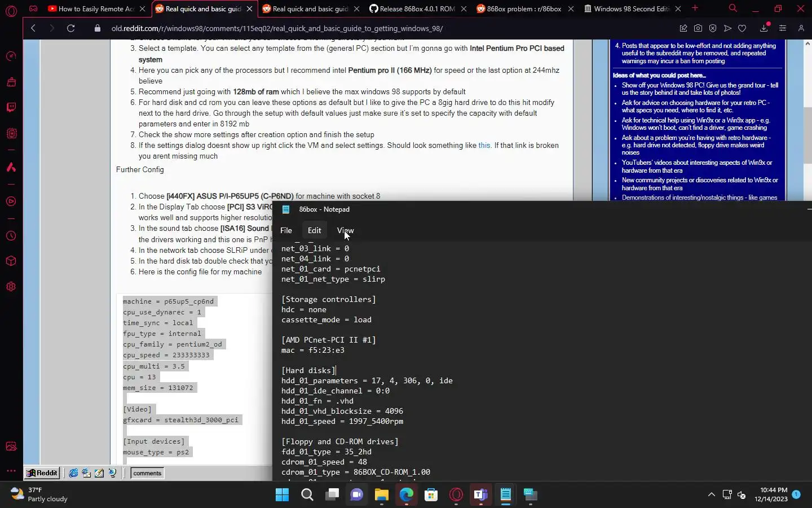This screenshot has height=508, width=812.
Task: Open extensions cube icon in sidebar
Action: click(11, 261)
